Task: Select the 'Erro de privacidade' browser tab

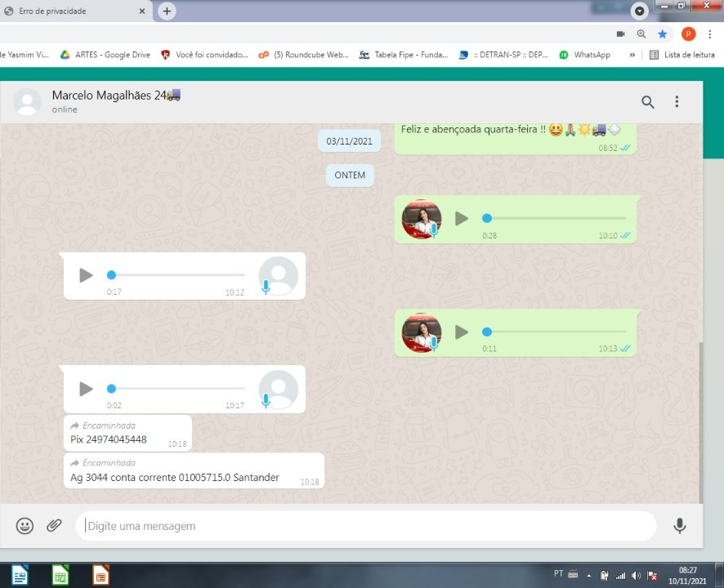Action: [x=74, y=11]
